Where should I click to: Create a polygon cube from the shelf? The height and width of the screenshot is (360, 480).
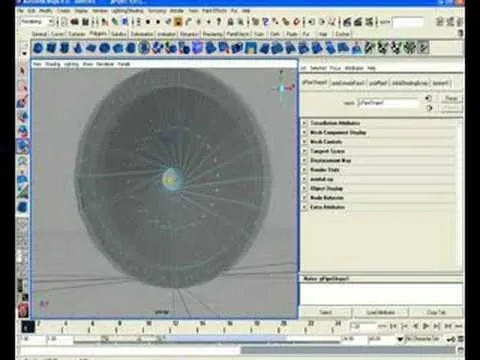coord(52,48)
